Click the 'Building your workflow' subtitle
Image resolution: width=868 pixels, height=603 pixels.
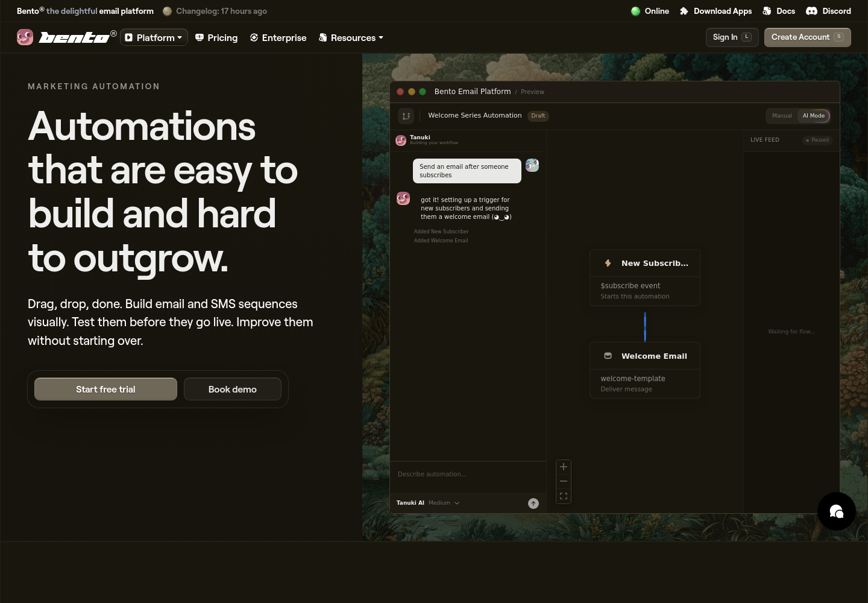[x=434, y=143]
